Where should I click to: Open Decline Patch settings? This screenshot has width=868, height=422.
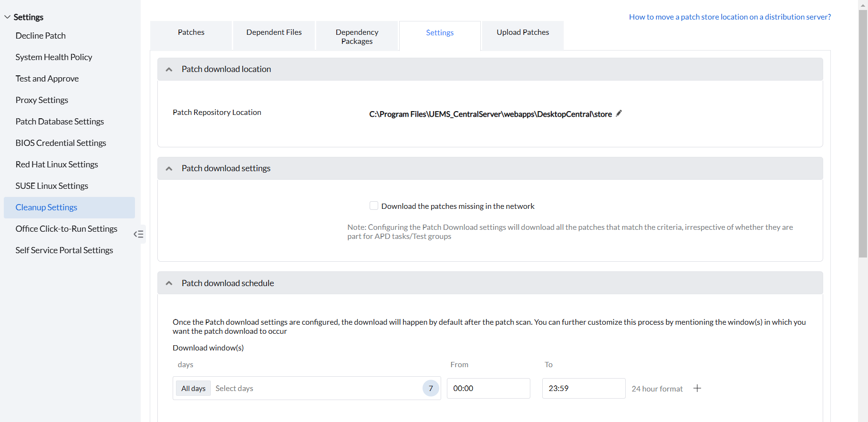[x=41, y=36]
